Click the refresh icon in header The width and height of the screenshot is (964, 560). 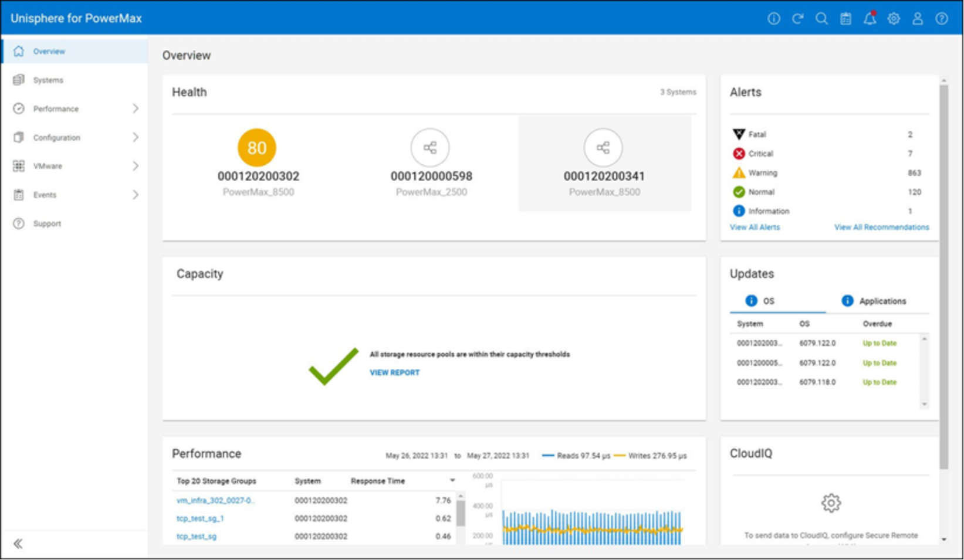tap(797, 19)
